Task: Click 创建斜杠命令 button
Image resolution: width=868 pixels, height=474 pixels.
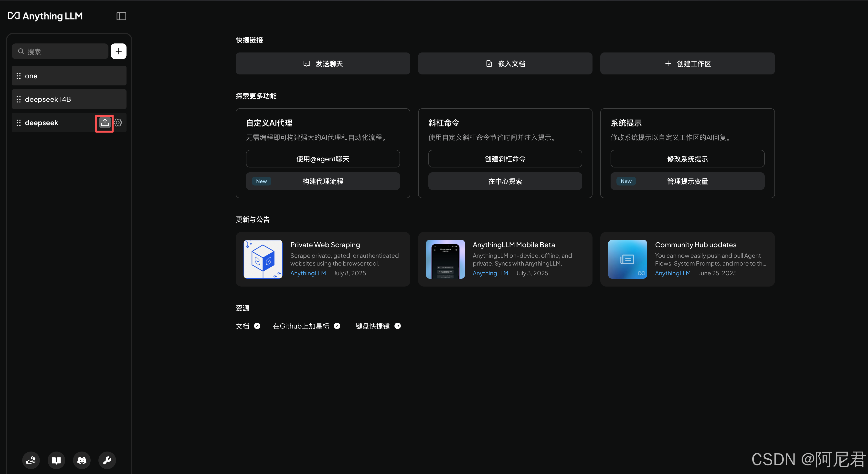Action: point(505,159)
